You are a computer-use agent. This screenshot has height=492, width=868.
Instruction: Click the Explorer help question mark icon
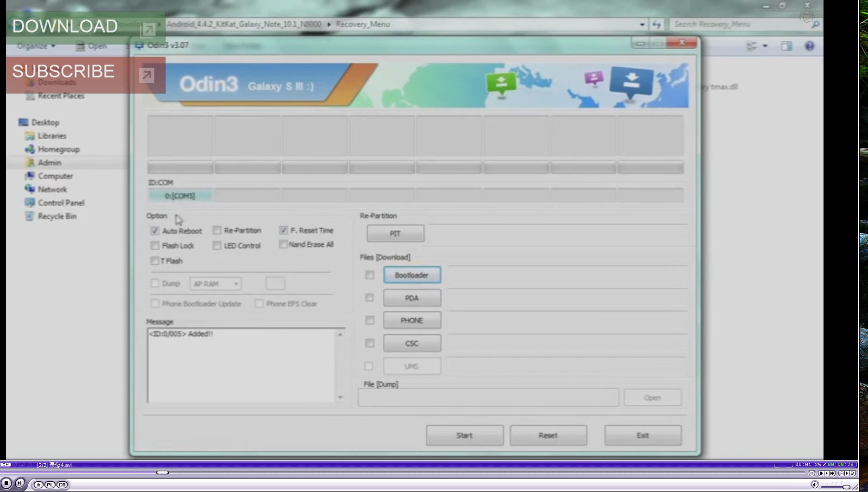pos(810,46)
